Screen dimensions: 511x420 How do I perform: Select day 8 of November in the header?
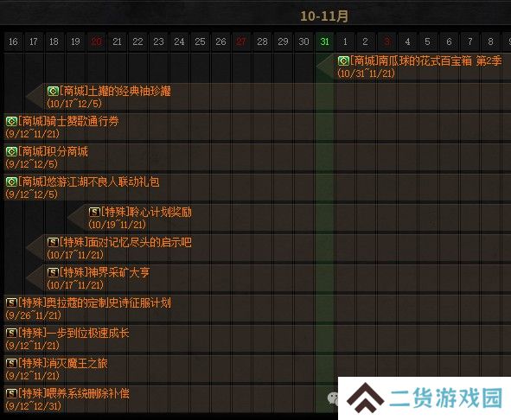point(490,41)
